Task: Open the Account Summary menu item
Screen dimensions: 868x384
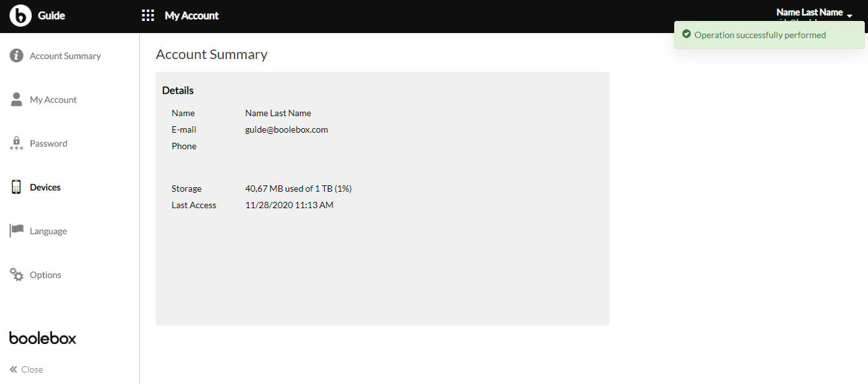Action: pos(65,56)
